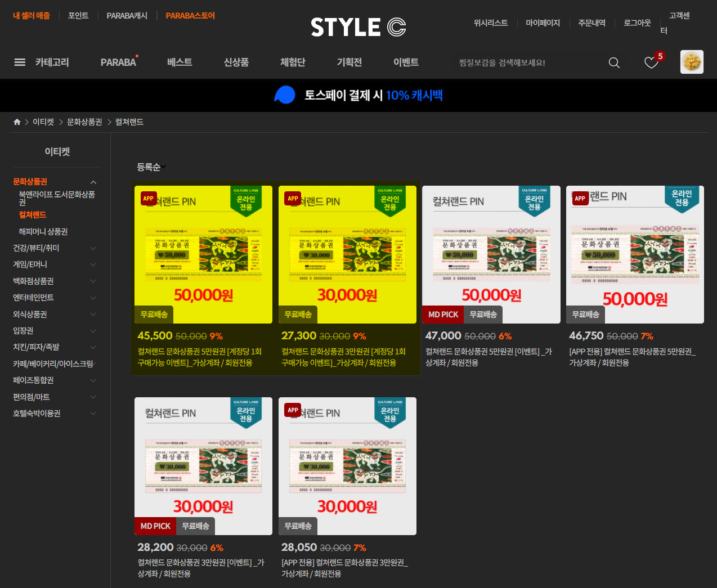Screen dimensions: 717x588
Task: Open the 체험단 menu tab
Action: tap(293, 62)
